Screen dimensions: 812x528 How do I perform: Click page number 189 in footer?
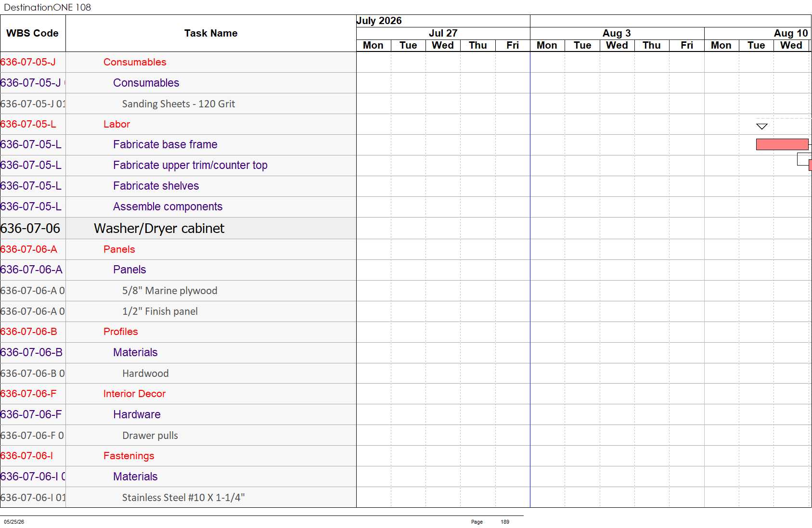tap(505, 522)
